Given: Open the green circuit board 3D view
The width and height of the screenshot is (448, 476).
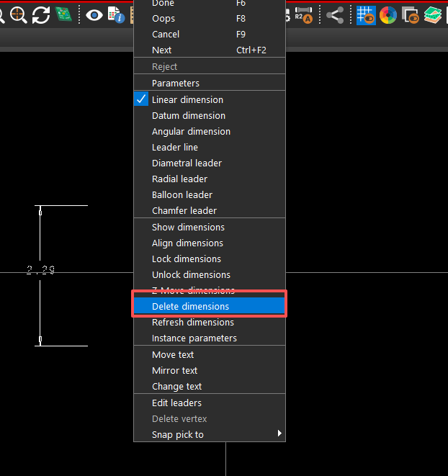Looking at the screenshot, I should pyautogui.click(x=63, y=14).
